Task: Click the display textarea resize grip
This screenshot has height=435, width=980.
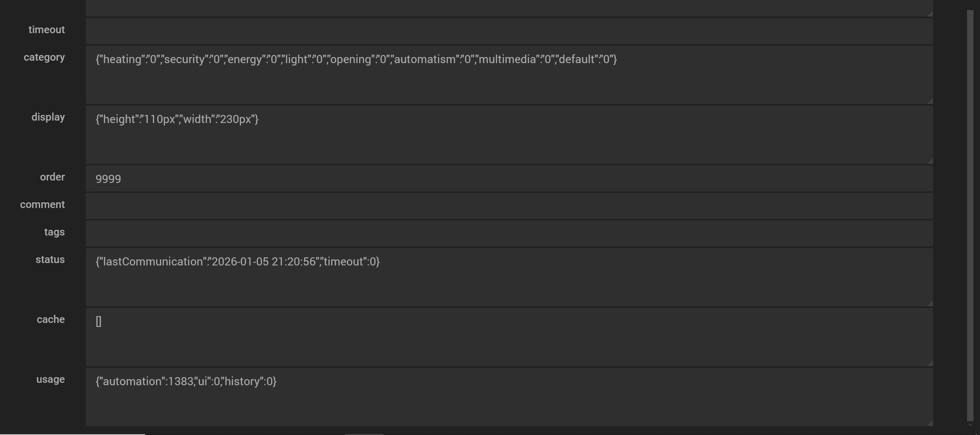Action: pos(930,161)
